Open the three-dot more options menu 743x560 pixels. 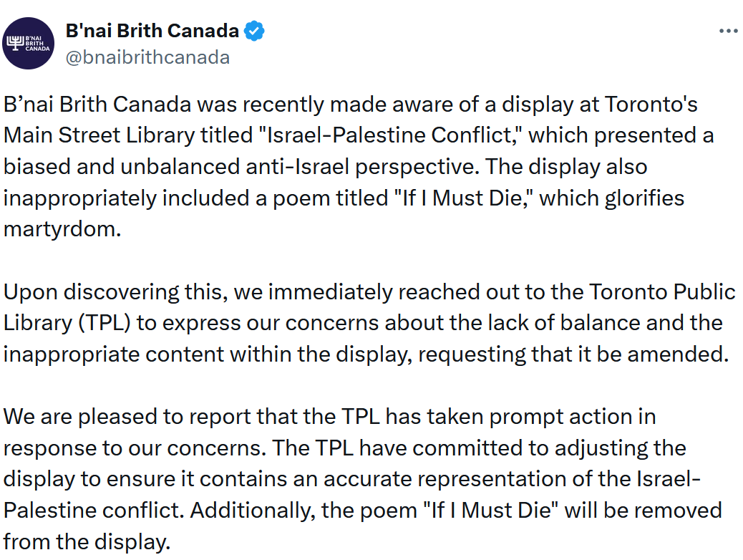[x=728, y=32]
